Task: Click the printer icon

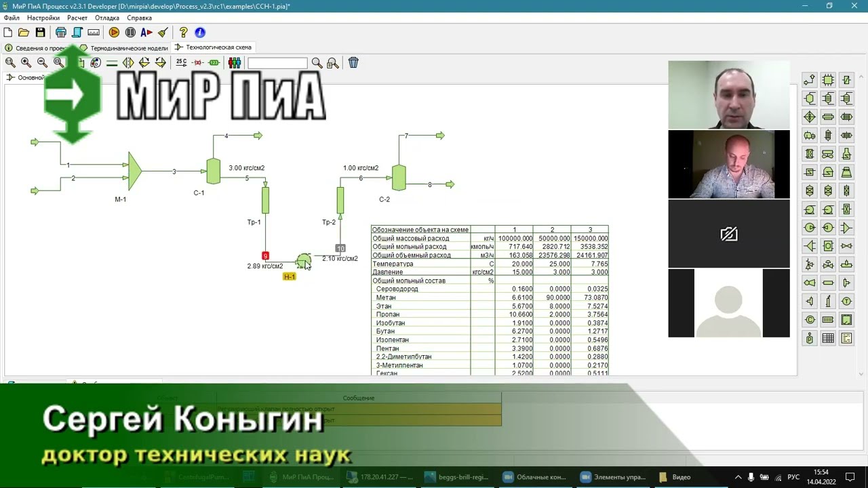Action: [x=61, y=33]
